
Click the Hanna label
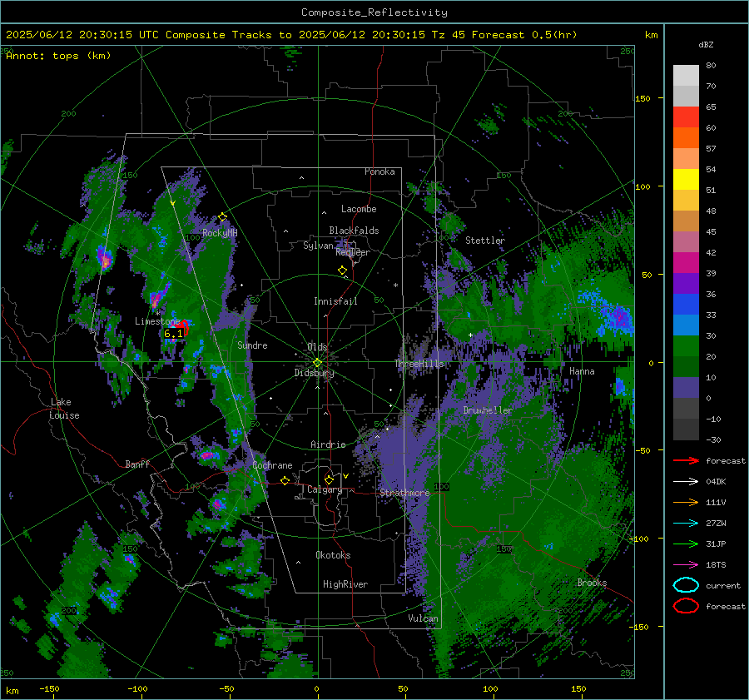582,371
